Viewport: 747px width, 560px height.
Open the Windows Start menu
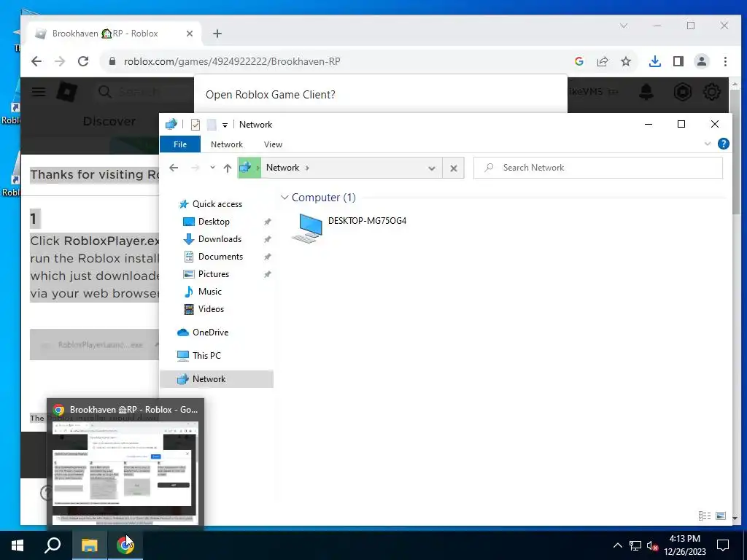[x=18, y=545]
